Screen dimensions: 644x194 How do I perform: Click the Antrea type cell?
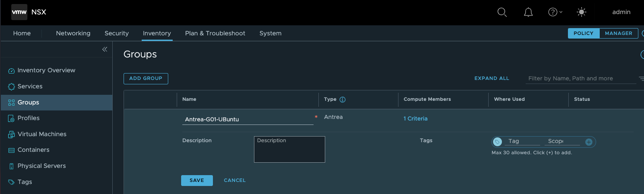pos(333,117)
